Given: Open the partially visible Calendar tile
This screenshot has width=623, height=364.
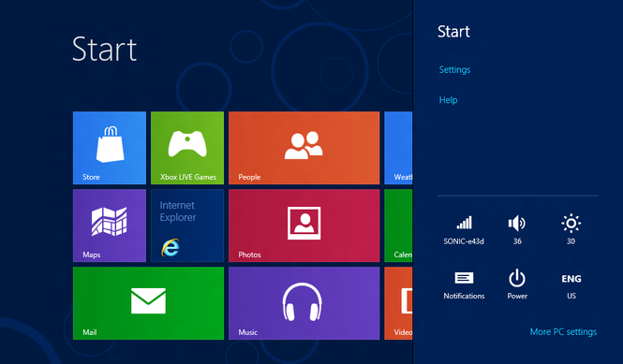Looking at the screenshot, I should click(x=398, y=226).
